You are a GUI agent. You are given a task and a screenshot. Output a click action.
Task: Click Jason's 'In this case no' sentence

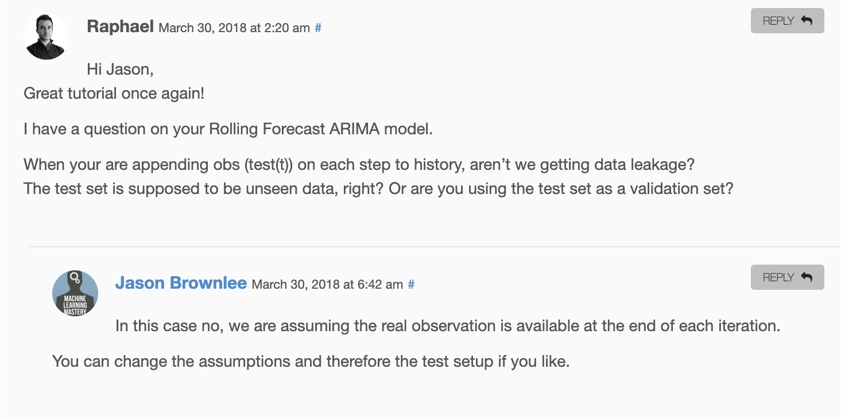point(448,326)
